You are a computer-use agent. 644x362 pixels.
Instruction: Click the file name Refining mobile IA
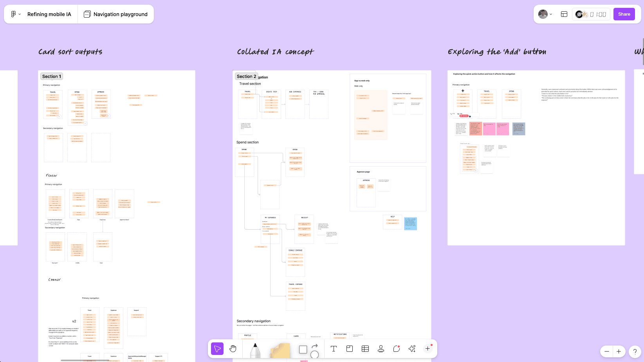click(x=49, y=14)
